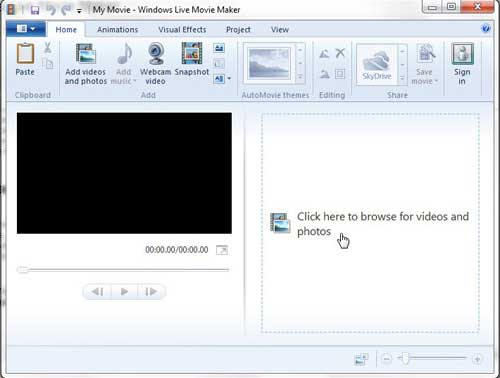Advance to the next frame
The image size is (500, 378).
(151, 292)
